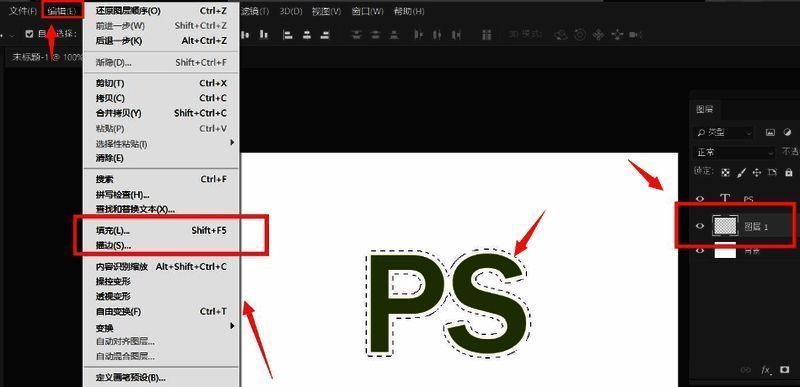Click distribute vertical centers icon
Viewport: 800px width, 387px height.
[376, 34]
